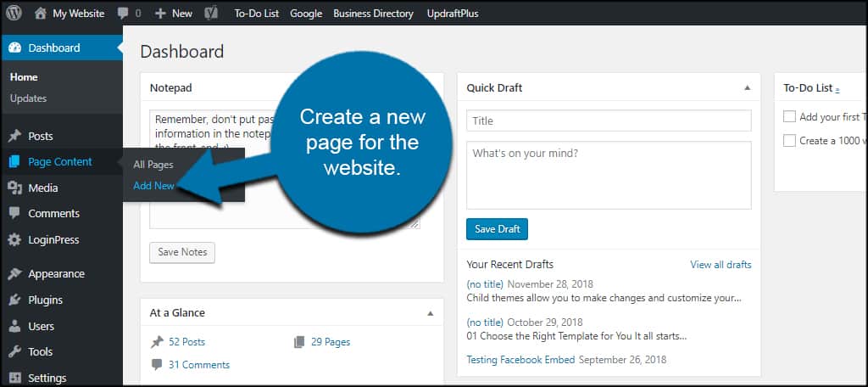Click the plus icon next to New

click(x=160, y=14)
